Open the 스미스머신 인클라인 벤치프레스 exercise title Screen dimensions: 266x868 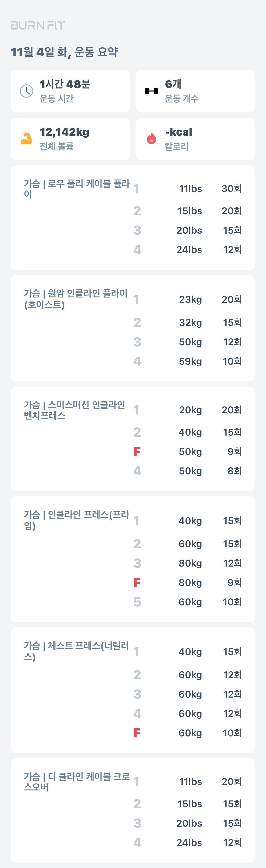pos(74,410)
